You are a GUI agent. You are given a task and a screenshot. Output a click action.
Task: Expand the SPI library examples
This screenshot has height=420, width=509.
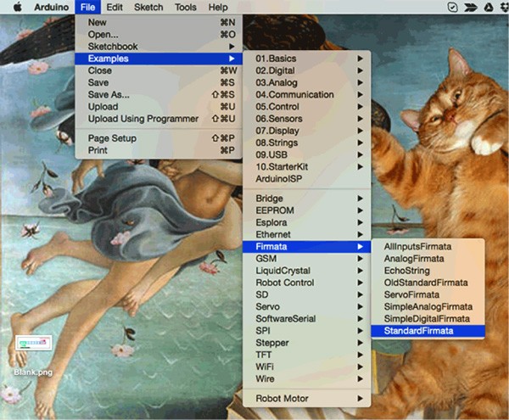(x=307, y=330)
